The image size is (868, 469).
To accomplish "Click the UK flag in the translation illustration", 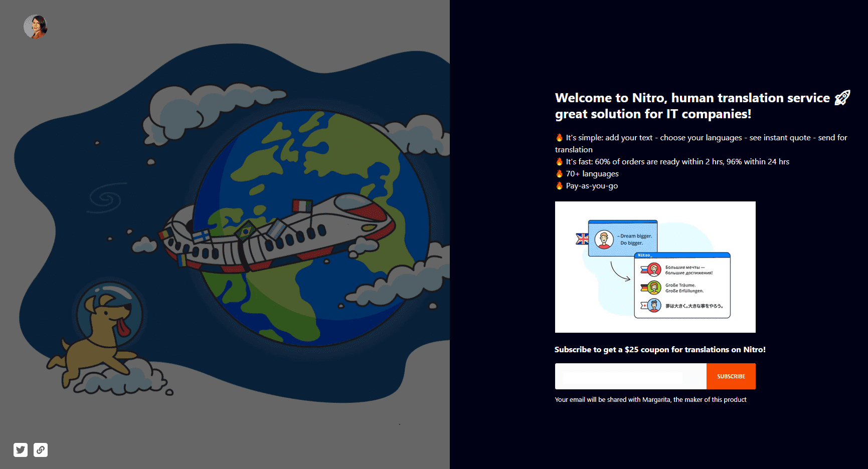I will pyautogui.click(x=582, y=239).
